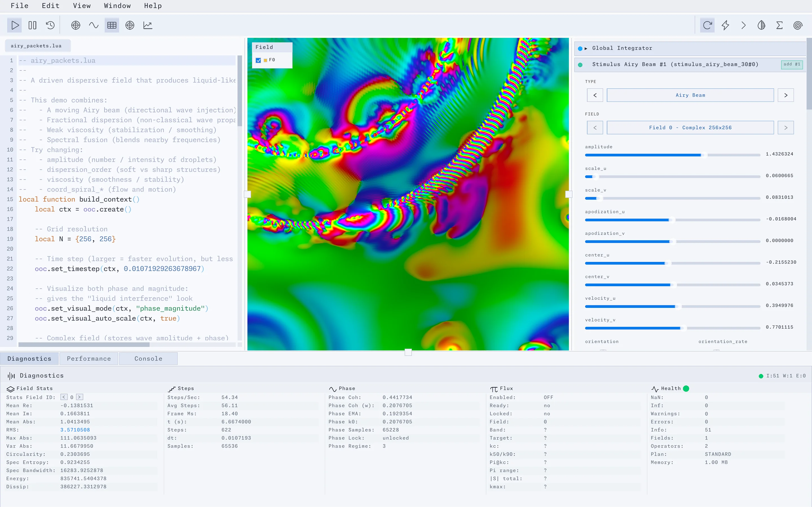Click the history reset clock icon
812x507 pixels.
[50, 25]
